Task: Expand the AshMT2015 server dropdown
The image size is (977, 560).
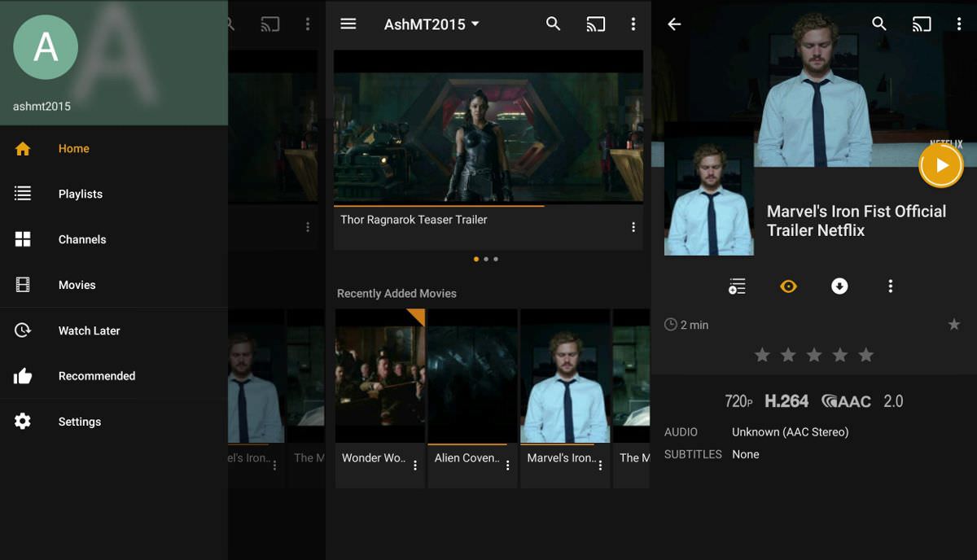Action: [x=432, y=24]
